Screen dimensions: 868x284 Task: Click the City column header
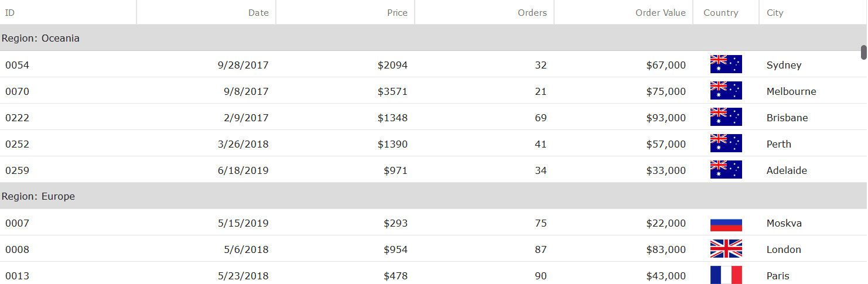coord(774,13)
